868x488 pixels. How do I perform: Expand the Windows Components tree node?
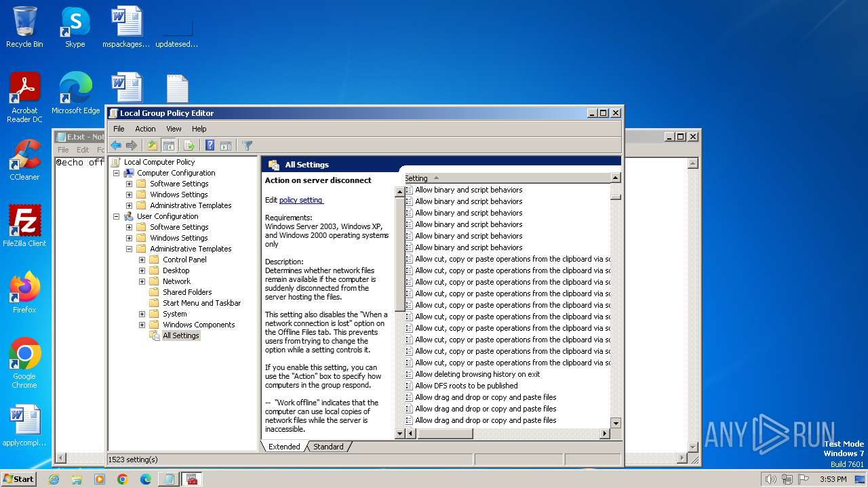[142, 325]
